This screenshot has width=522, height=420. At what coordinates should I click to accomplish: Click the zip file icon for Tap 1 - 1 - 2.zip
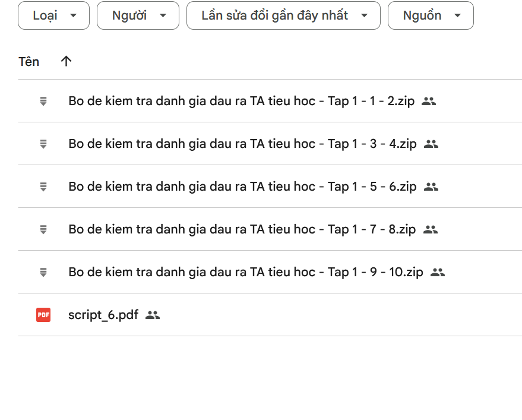[x=43, y=101]
